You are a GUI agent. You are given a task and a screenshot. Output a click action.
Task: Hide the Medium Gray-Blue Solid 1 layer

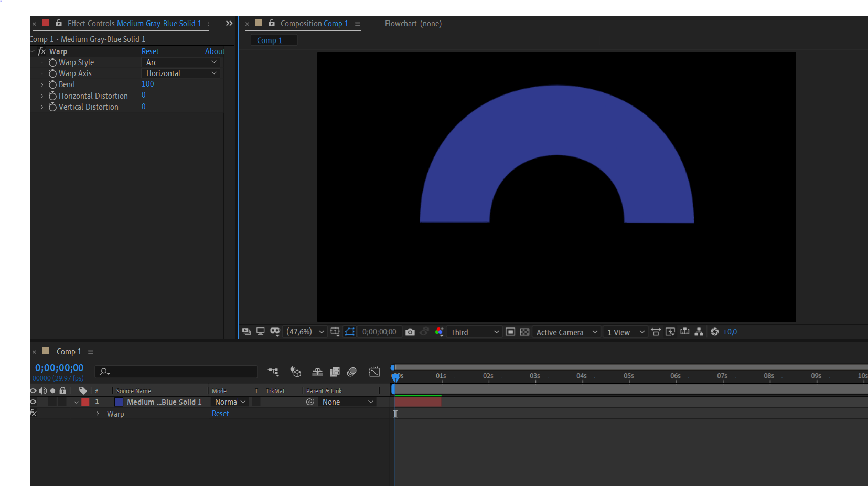point(34,402)
